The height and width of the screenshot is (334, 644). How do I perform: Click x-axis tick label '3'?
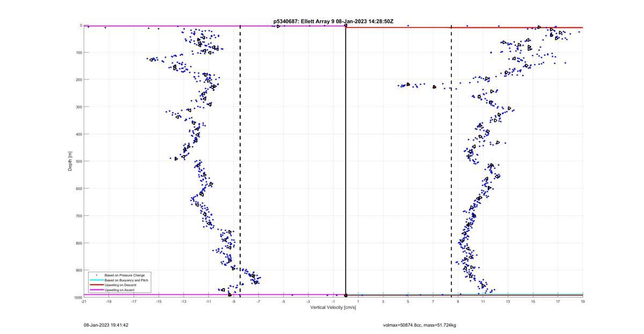(x=383, y=301)
